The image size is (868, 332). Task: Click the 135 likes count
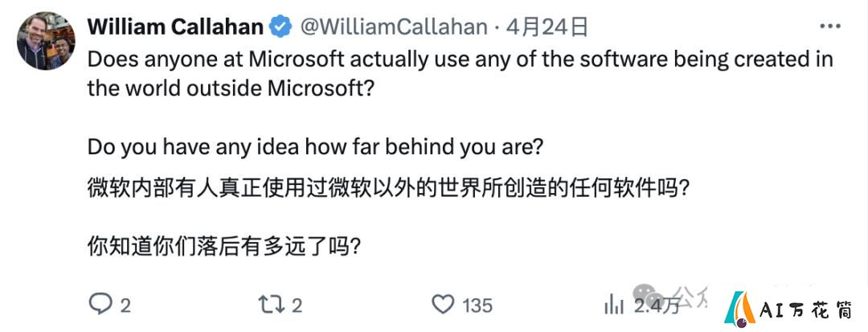click(477, 305)
